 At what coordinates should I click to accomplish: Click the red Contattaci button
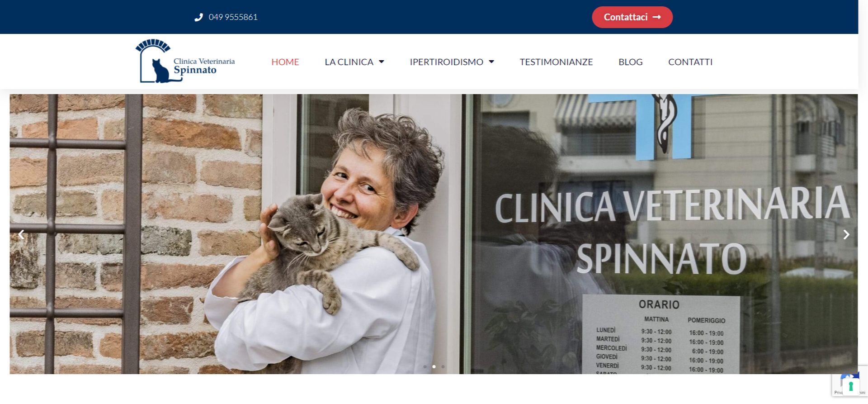[632, 17]
